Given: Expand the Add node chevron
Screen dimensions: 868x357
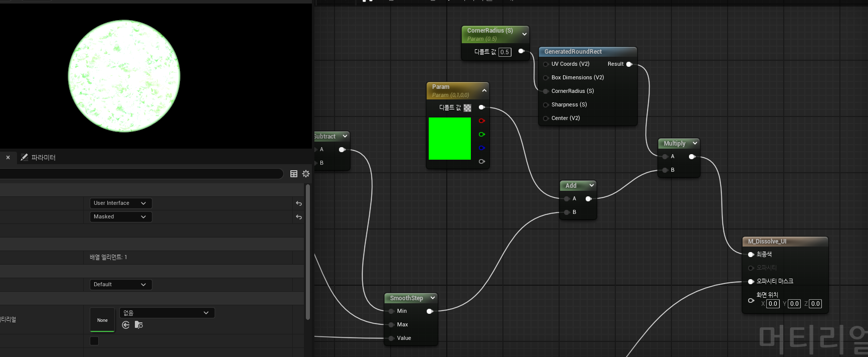Looking at the screenshot, I should tap(592, 185).
